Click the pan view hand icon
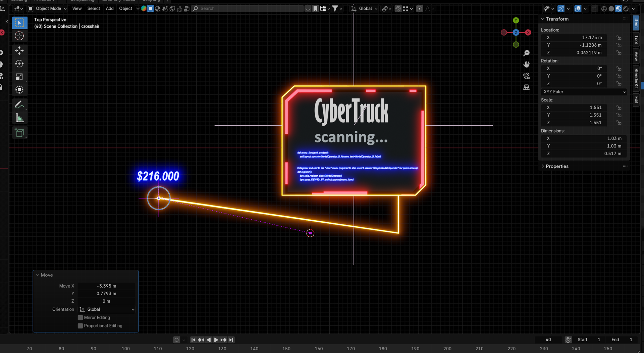The image size is (644, 353). tap(526, 64)
